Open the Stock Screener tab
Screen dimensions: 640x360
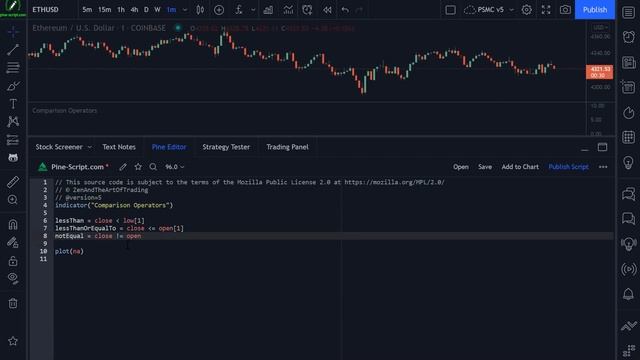pos(59,147)
